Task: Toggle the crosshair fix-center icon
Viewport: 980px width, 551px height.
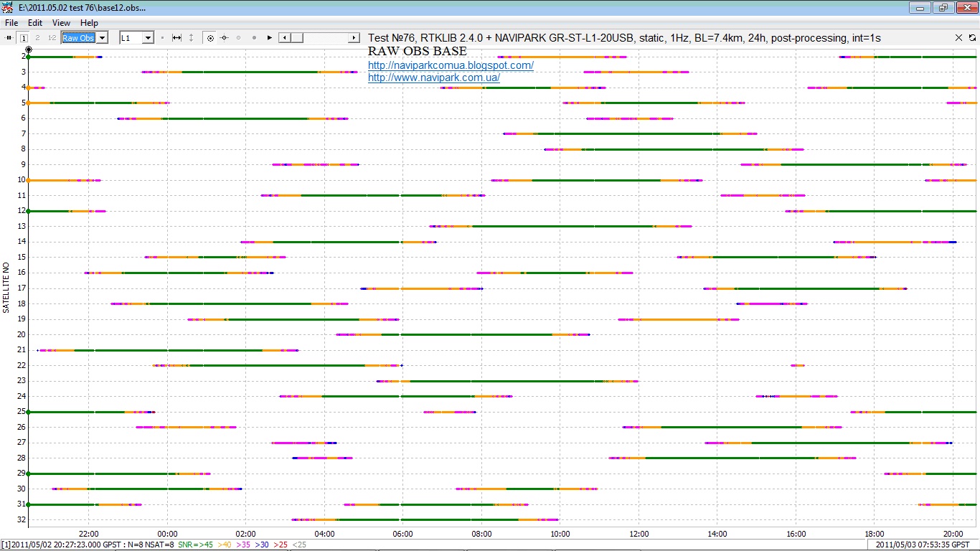Action: click(x=224, y=37)
